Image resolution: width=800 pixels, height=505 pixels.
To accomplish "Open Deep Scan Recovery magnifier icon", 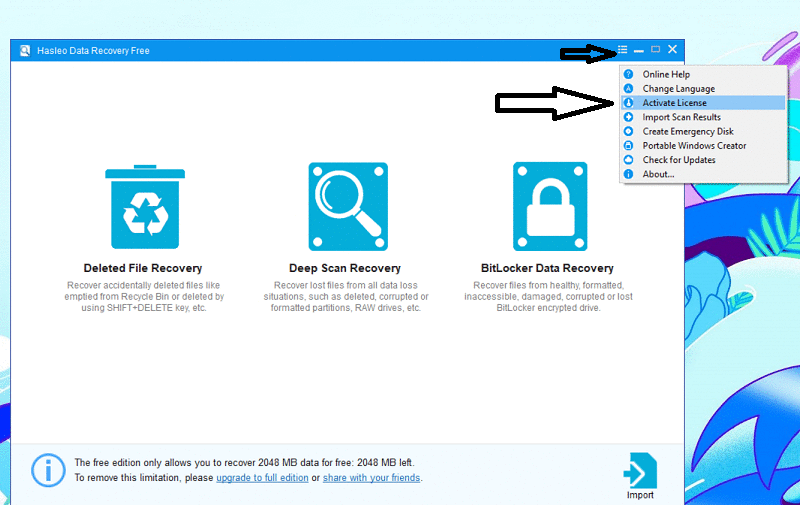I will point(345,206).
